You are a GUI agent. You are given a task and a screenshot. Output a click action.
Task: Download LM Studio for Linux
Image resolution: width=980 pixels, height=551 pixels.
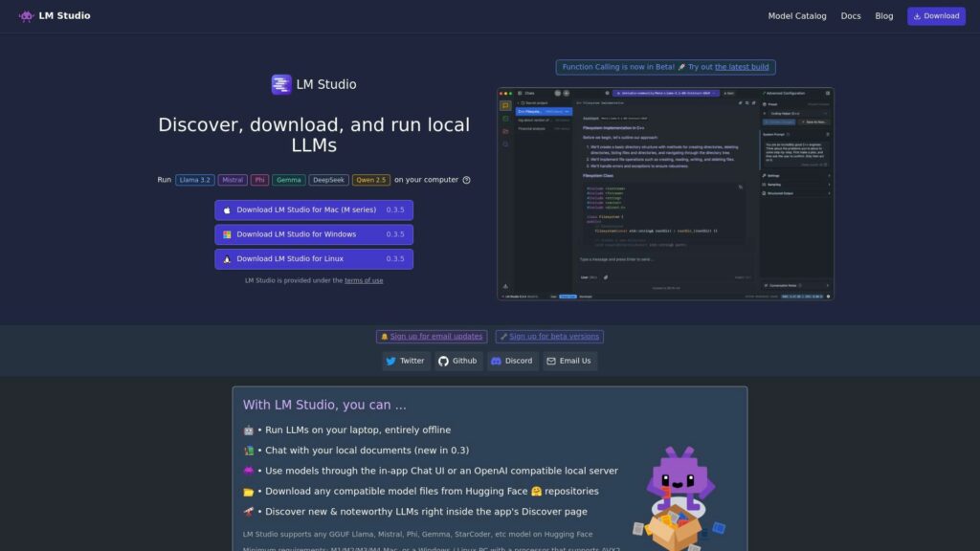(x=314, y=258)
